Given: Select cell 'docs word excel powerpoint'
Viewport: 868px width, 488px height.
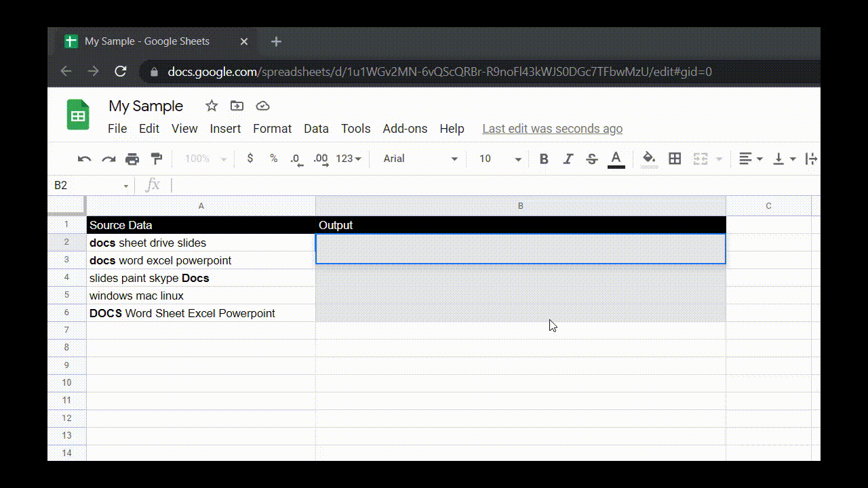Looking at the screenshot, I should click(x=201, y=260).
